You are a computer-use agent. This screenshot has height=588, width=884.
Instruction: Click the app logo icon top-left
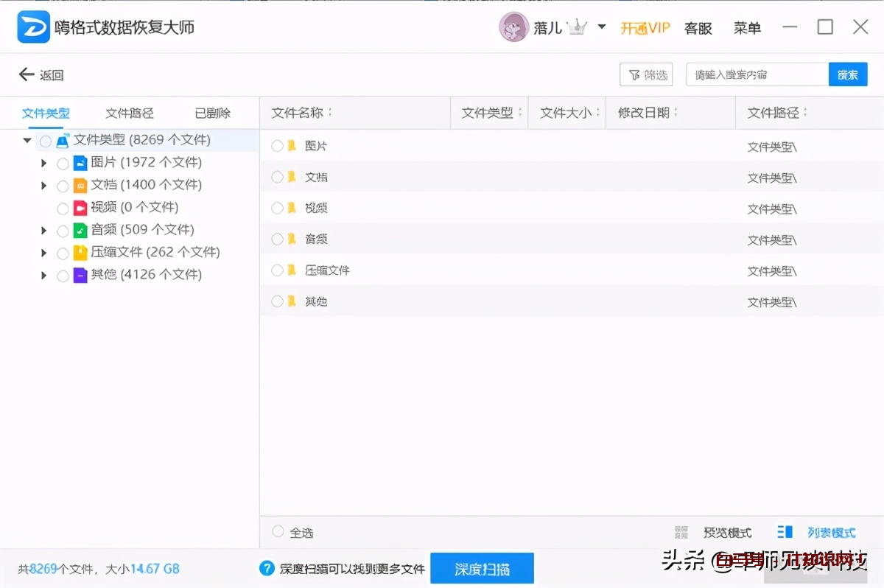coord(33,27)
